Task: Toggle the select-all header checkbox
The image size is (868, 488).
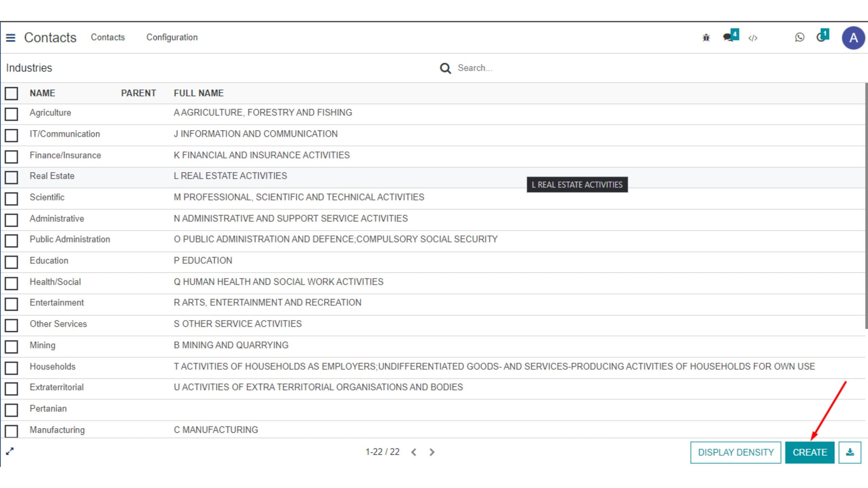Action: coord(11,93)
